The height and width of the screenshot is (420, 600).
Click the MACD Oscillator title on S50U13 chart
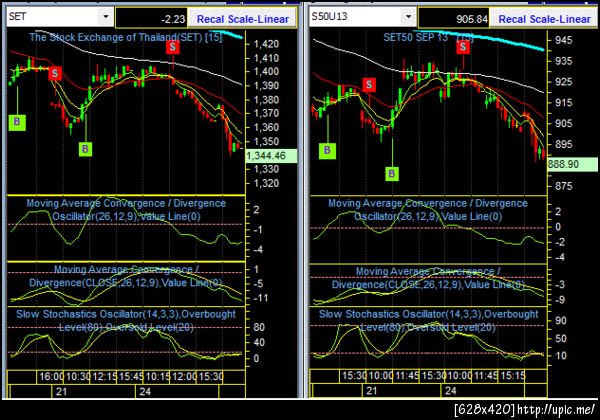coord(428,210)
